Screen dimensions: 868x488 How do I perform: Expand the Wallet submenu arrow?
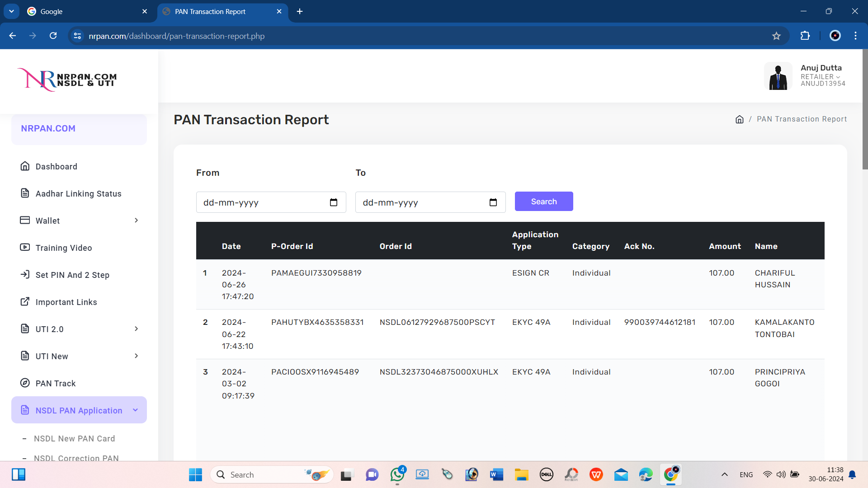coord(136,221)
